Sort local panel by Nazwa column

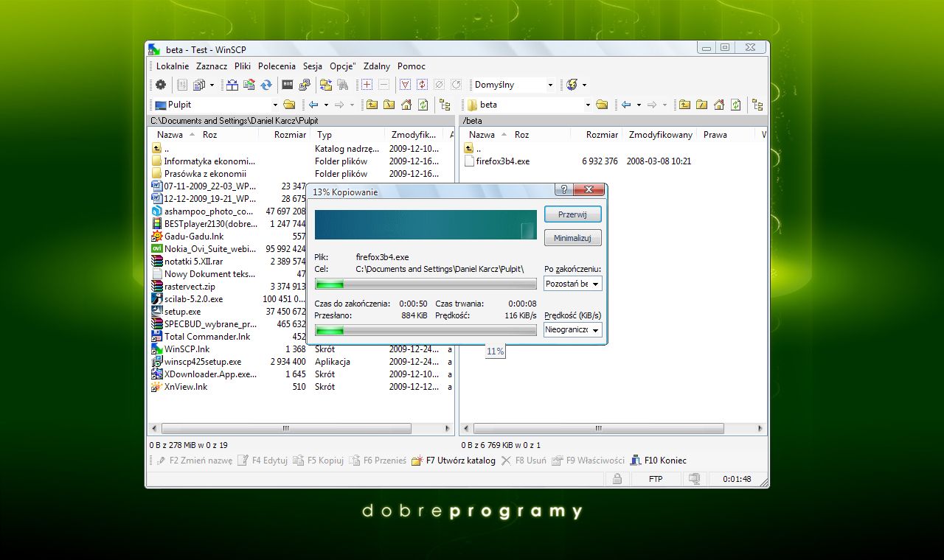coord(170,135)
